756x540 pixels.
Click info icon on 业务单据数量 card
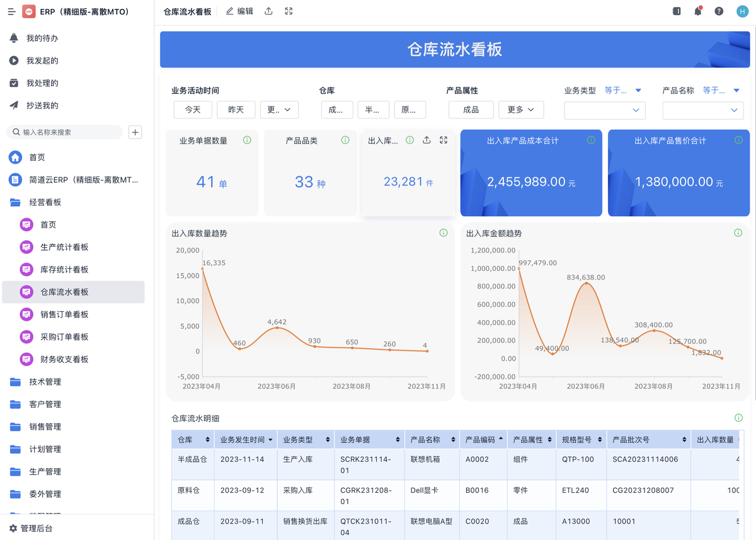coord(247,141)
